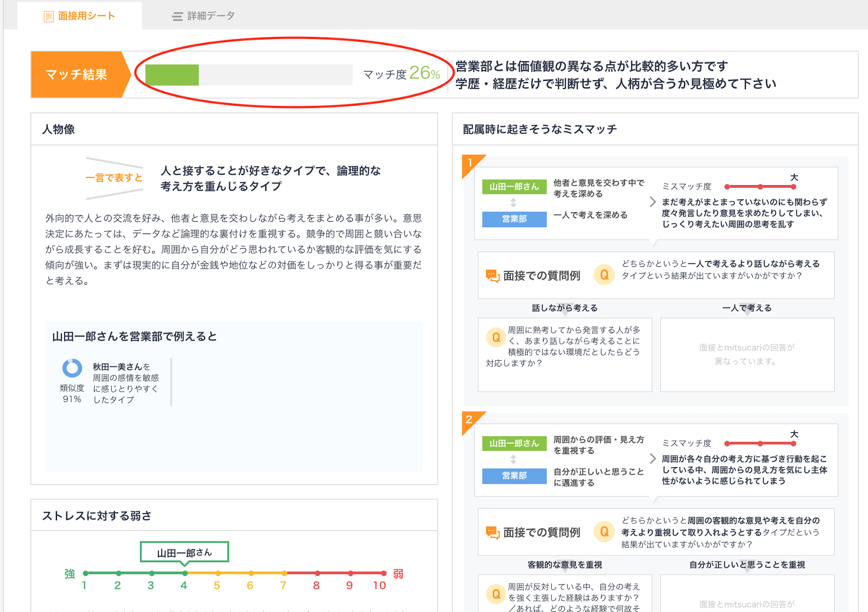Click the speech bubble icon beside second 面接での質問例
Screen dimensions: 868x612
pyautogui.click(x=493, y=532)
